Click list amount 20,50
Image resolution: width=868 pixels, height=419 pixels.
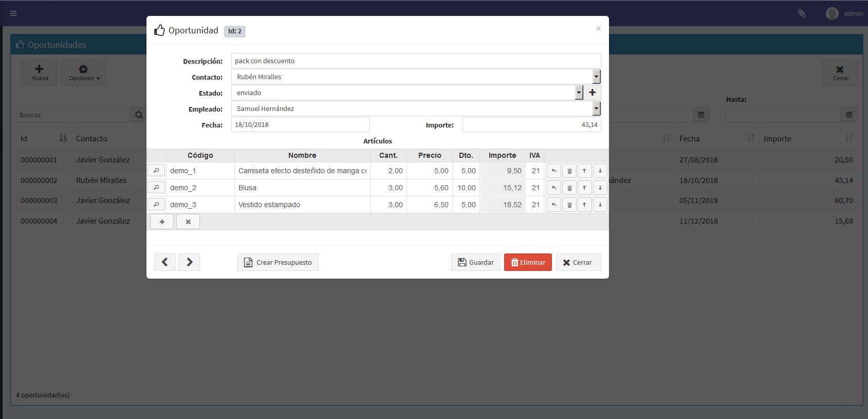point(844,160)
